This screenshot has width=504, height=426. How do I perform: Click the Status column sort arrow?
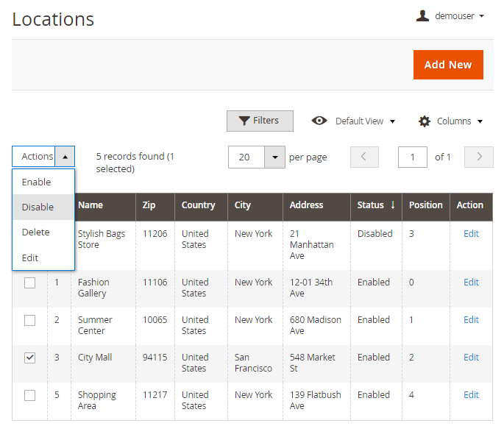(393, 205)
